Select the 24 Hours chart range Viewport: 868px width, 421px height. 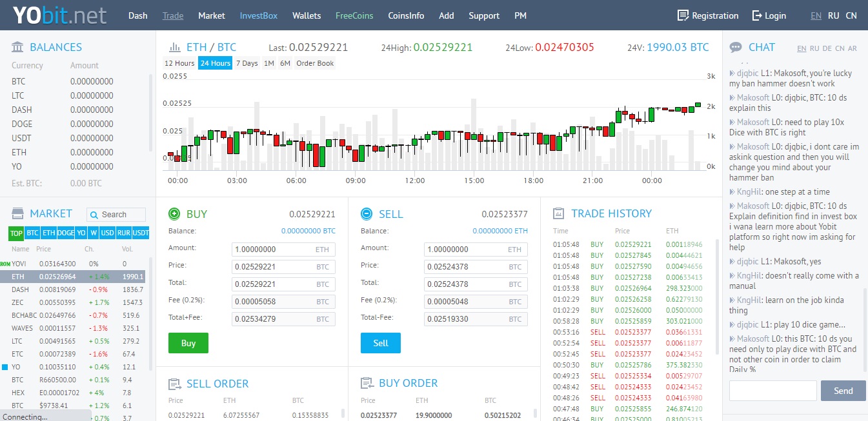[215, 63]
